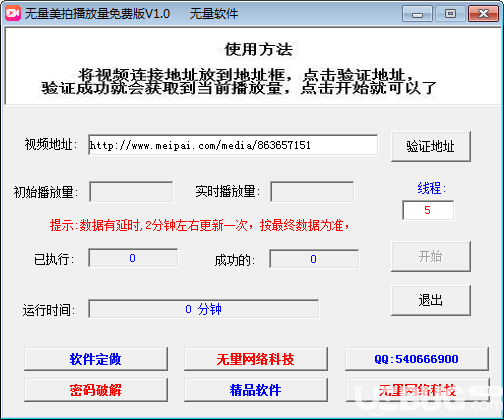
Task: Click the 运行时间: label
Action: [x=49, y=310]
